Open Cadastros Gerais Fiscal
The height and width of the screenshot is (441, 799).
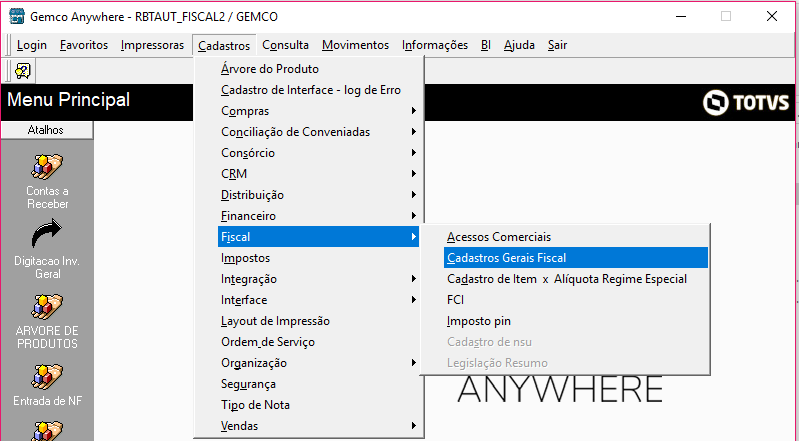click(x=576, y=258)
